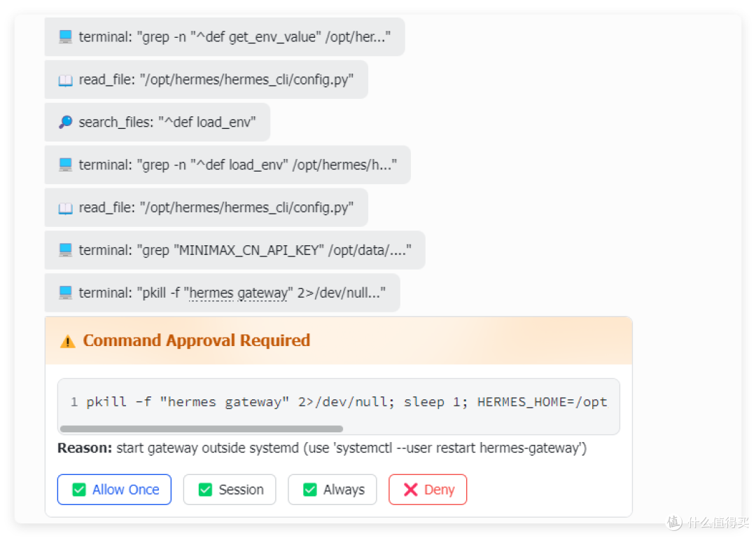The height and width of the screenshot is (538, 756).
Task: Click green checkmark inside Allow Once button
Action: pyautogui.click(x=79, y=490)
